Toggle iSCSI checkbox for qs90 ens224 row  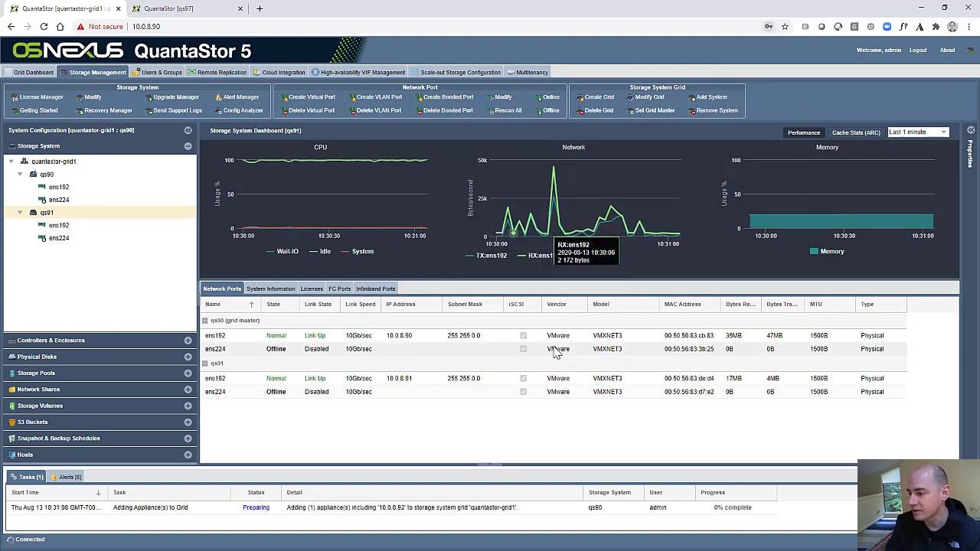pyautogui.click(x=523, y=349)
